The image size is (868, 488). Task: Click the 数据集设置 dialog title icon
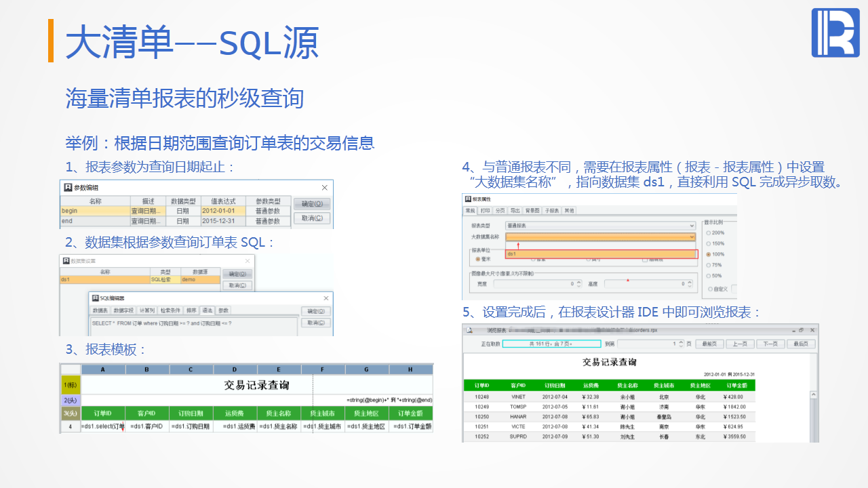tap(66, 261)
